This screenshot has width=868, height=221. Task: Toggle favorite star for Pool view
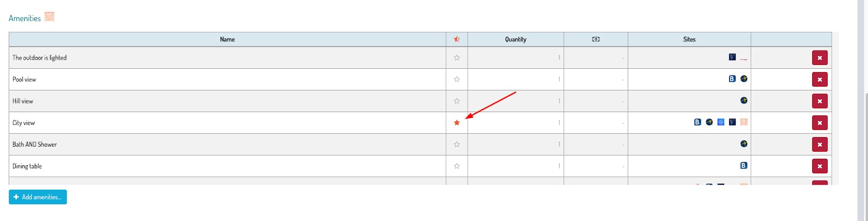tap(457, 79)
